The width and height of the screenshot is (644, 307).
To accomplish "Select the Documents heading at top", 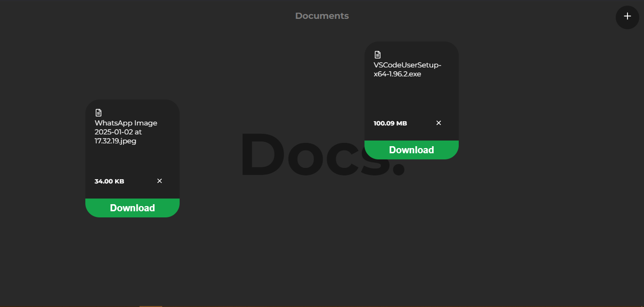I will 322,16.
